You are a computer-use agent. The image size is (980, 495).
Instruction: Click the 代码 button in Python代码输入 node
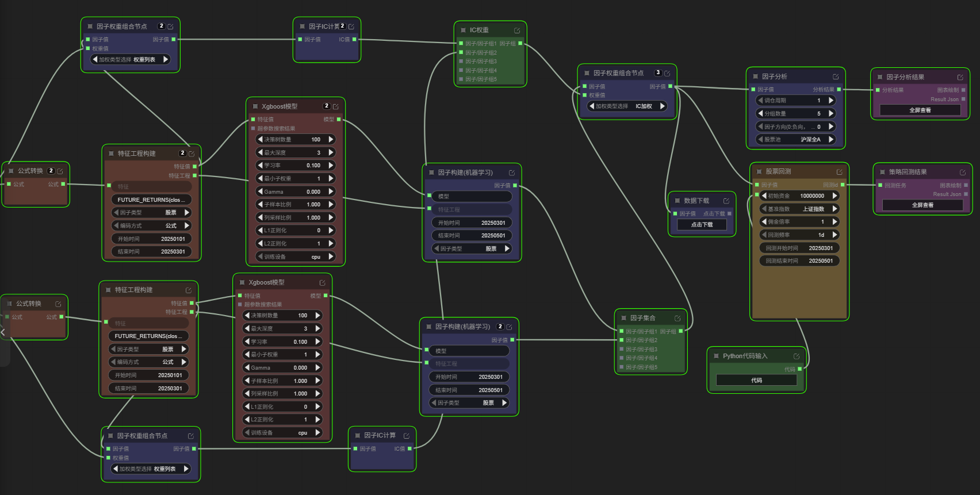pos(756,381)
